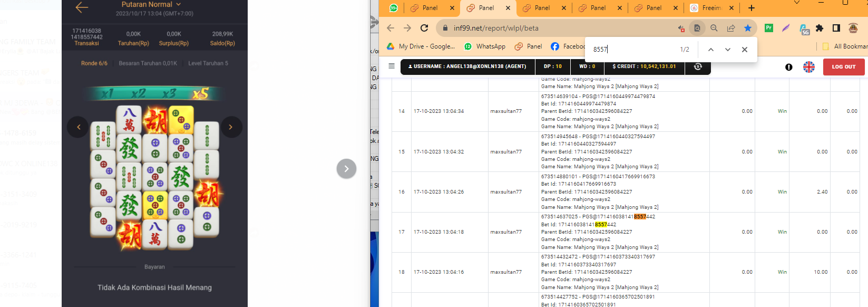Advance the image viewer with the gray arrow
The height and width of the screenshot is (307, 868).
(346, 169)
